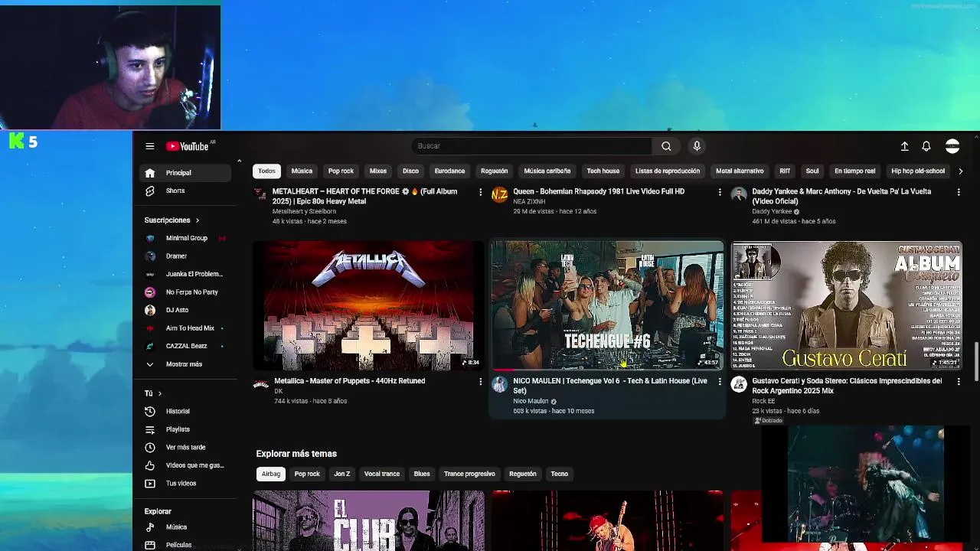This screenshot has width=980, height=551.
Task: Select the Tech house filter chip
Action: (603, 171)
